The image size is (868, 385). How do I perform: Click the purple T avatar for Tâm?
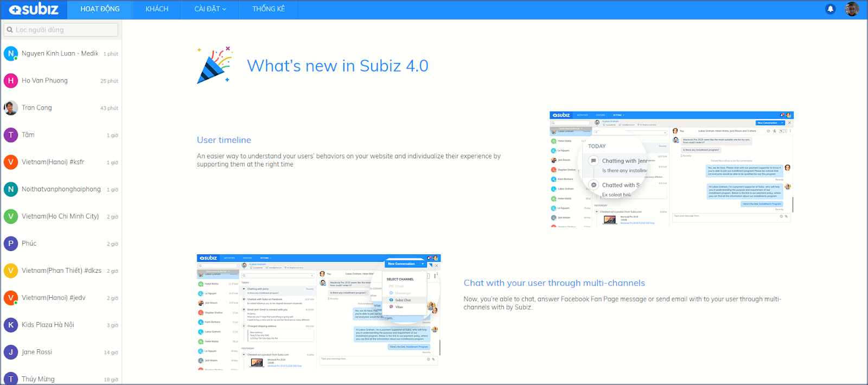11,135
